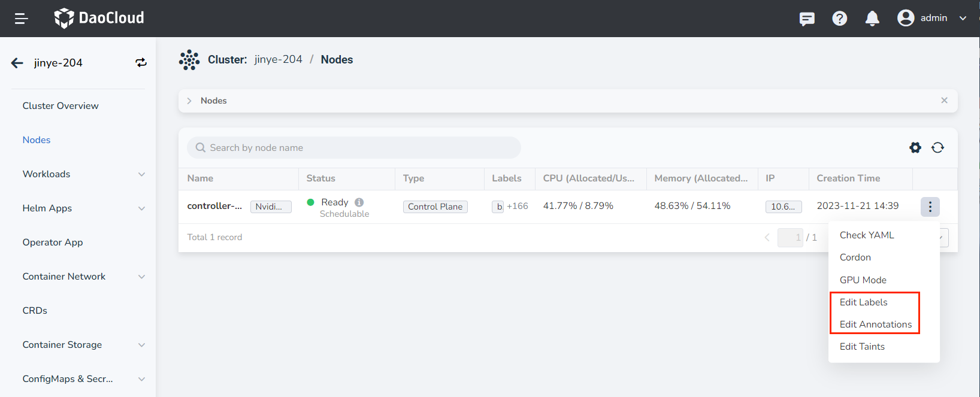Click the hamburger menu icon
980x397 pixels.
coord(22,19)
